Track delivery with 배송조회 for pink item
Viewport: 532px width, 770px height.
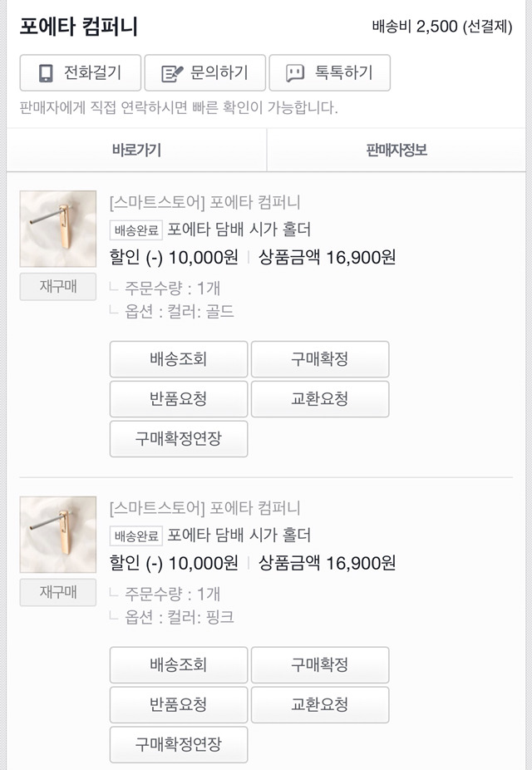pos(179,665)
